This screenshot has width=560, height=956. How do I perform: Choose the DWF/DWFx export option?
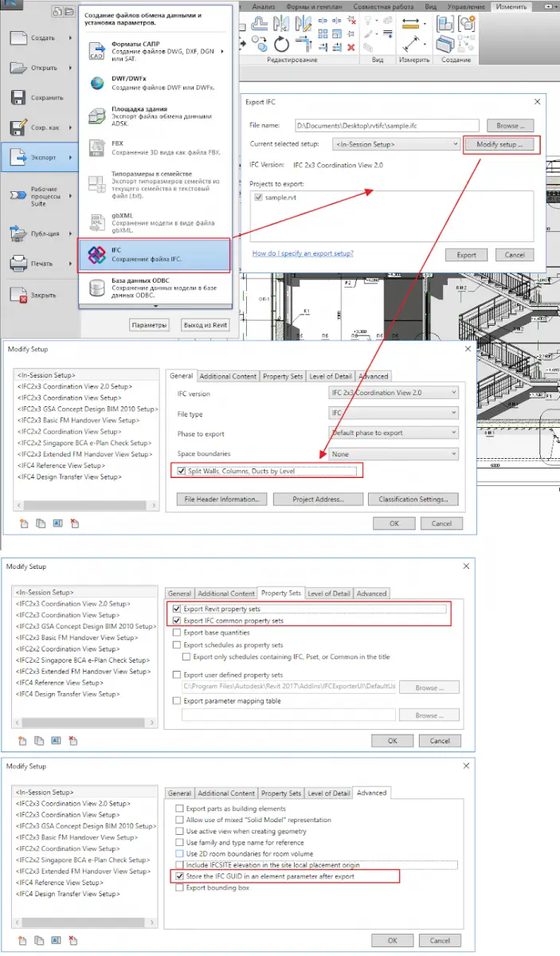(155, 84)
